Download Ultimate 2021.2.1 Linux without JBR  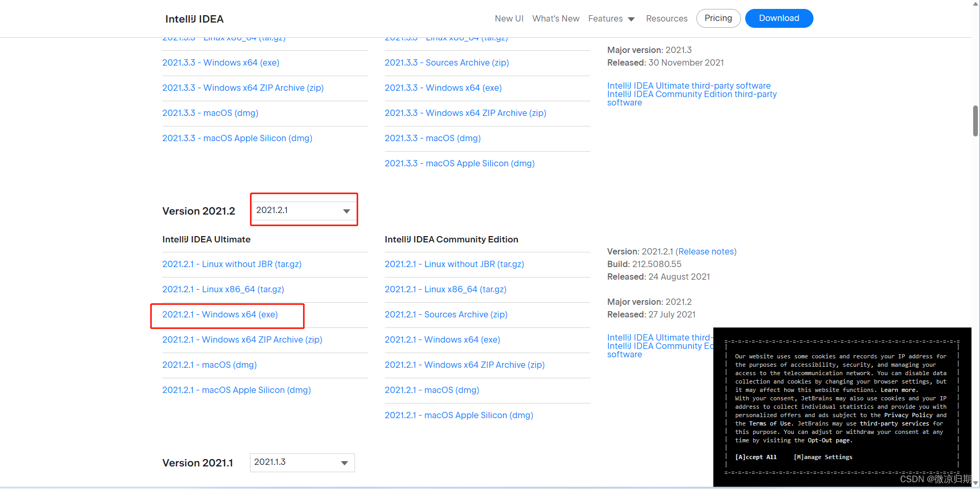pyautogui.click(x=232, y=264)
